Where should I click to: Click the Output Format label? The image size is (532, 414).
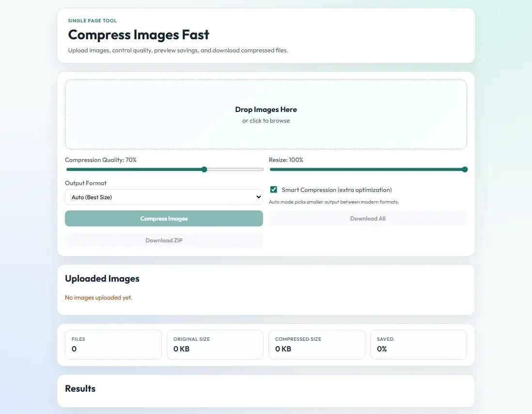(86, 183)
